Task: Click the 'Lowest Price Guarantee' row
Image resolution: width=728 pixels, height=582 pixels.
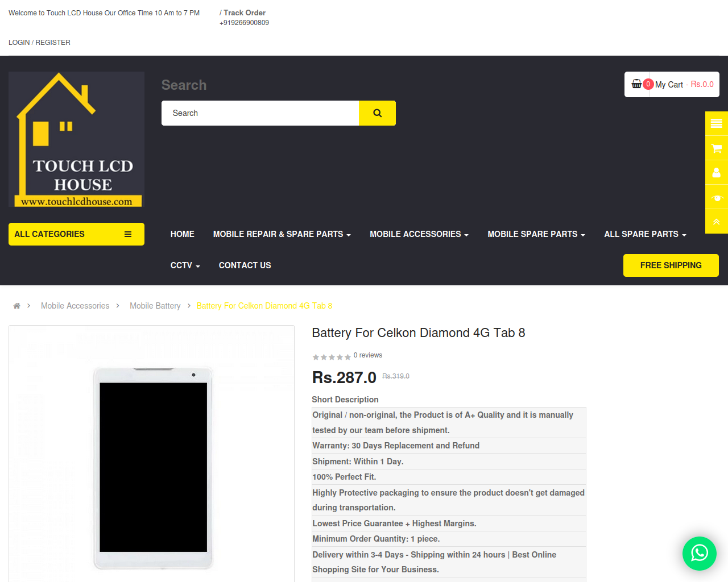Action: coord(449,523)
